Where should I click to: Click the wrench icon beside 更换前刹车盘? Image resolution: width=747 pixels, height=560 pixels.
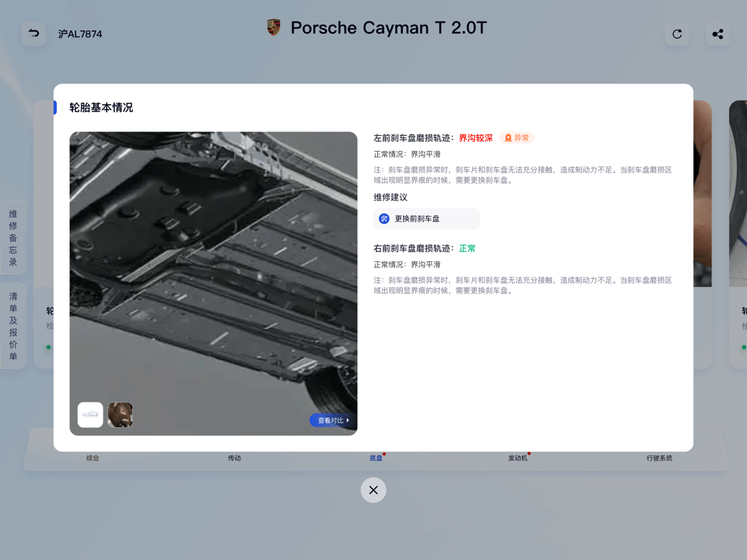click(384, 219)
